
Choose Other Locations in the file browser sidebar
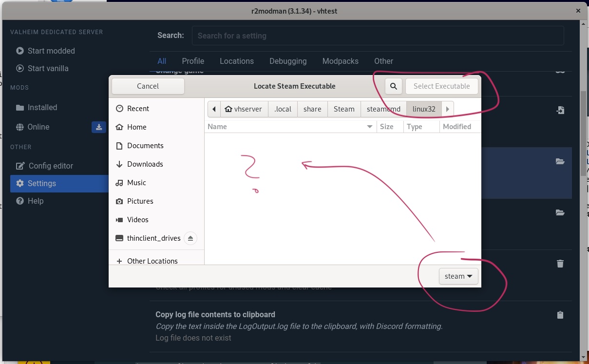point(152,261)
